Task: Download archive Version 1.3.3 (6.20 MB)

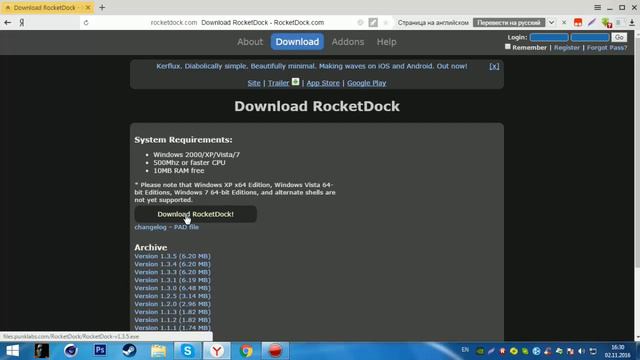Action: point(172,272)
